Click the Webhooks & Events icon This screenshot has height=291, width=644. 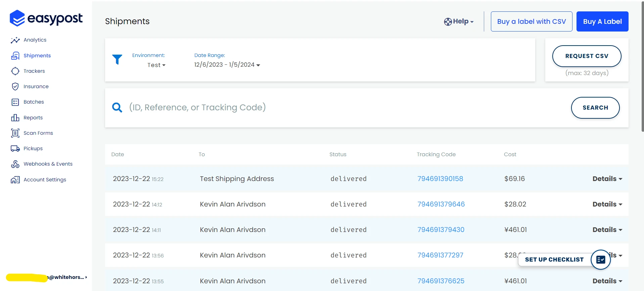click(x=15, y=164)
